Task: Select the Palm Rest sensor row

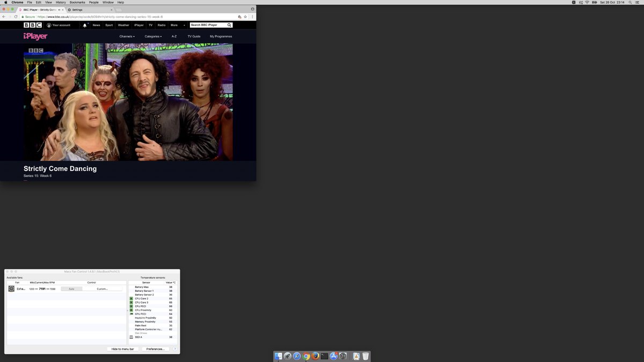Action: (x=152, y=326)
